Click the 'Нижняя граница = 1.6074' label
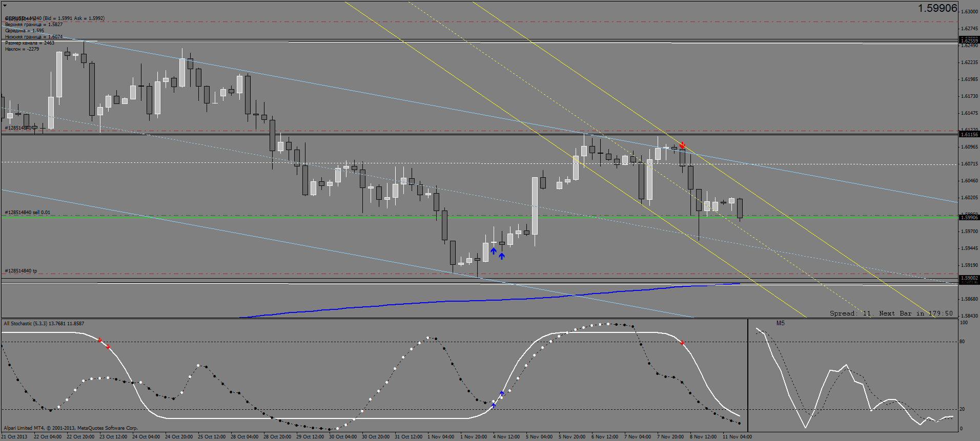Screen dimensions: 980x441 click(34, 37)
